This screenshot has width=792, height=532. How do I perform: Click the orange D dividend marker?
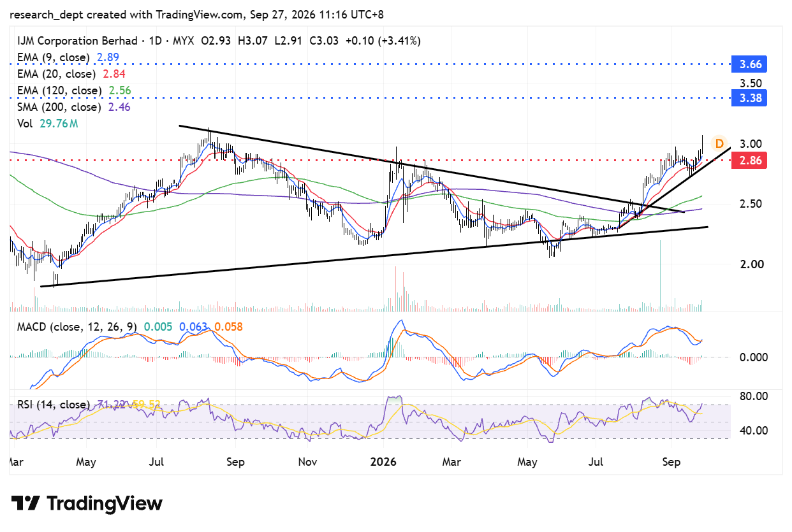(719, 143)
